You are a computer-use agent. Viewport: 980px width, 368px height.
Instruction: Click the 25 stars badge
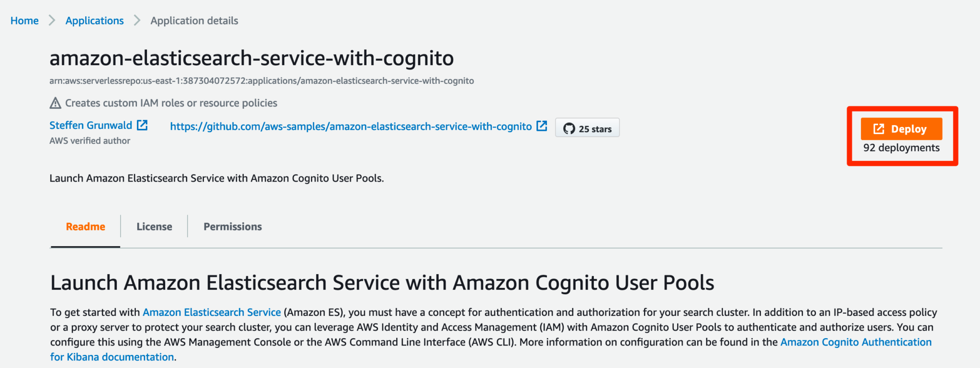587,127
